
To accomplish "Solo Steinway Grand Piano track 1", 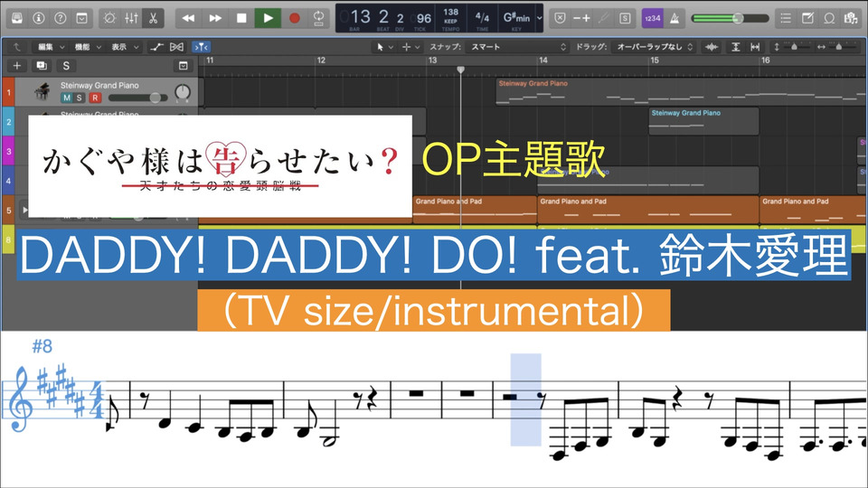I will point(80,98).
